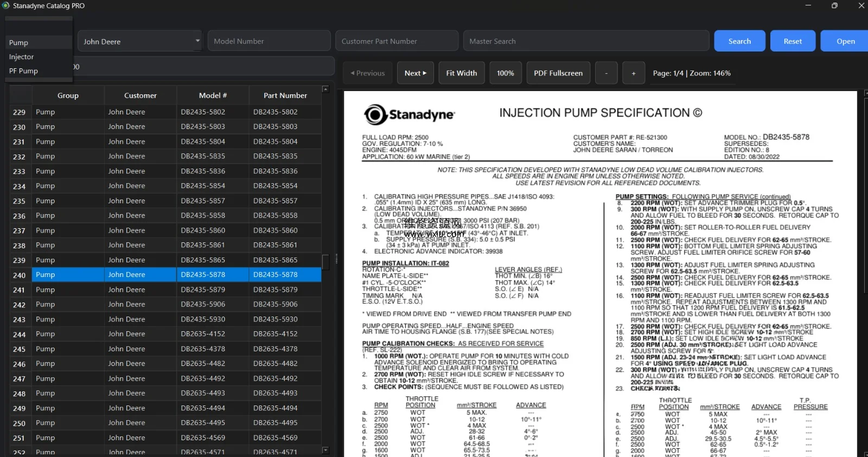Viewport: 868px width, 457px height.
Task: Sort by the Model # column header
Action: point(213,95)
